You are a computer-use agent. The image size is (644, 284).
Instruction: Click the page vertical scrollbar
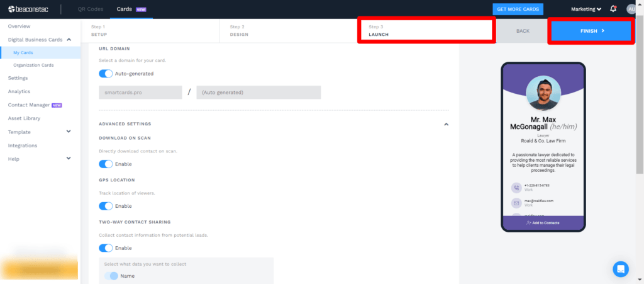tap(640, 94)
